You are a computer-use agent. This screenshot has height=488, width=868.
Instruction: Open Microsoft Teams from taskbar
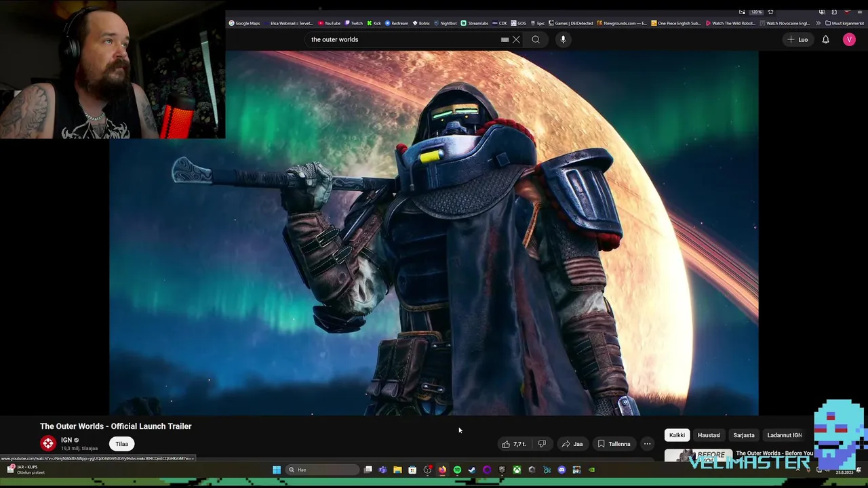pos(382,470)
